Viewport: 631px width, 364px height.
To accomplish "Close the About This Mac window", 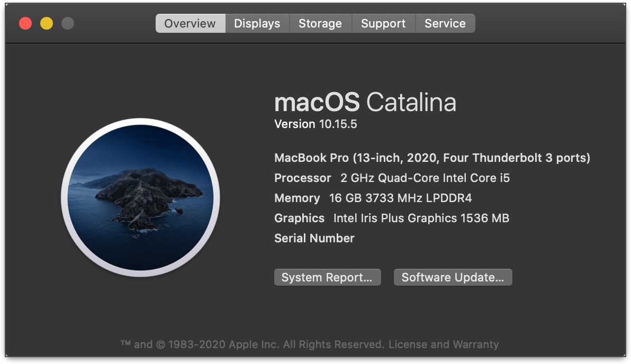I will point(25,23).
